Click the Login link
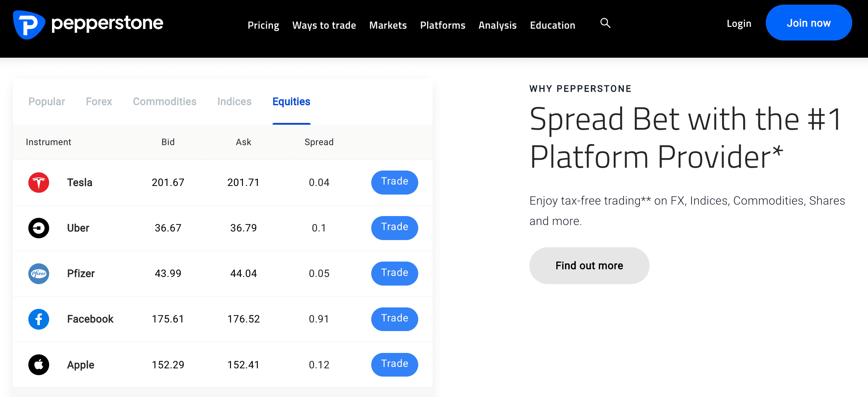This screenshot has height=397, width=868. (739, 24)
